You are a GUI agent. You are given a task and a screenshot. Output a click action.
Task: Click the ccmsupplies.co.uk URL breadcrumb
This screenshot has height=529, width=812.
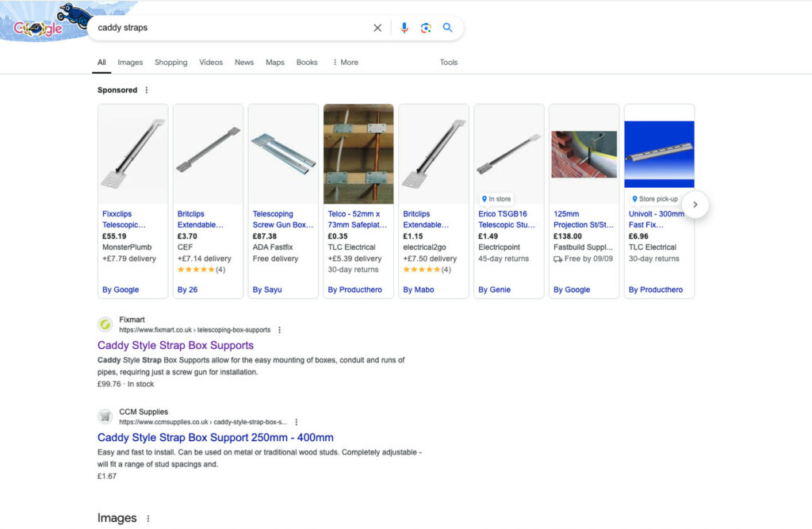click(x=203, y=422)
